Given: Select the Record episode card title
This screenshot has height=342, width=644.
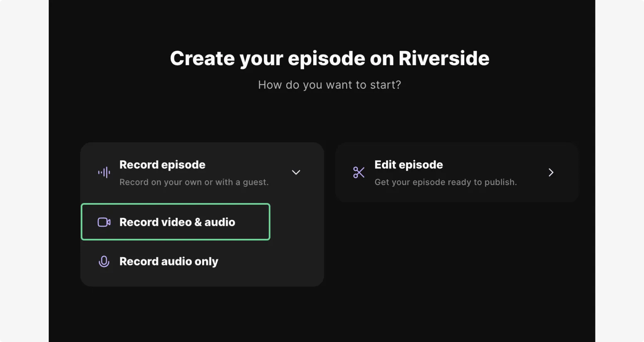Looking at the screenshot, I should tap(162, 165).
